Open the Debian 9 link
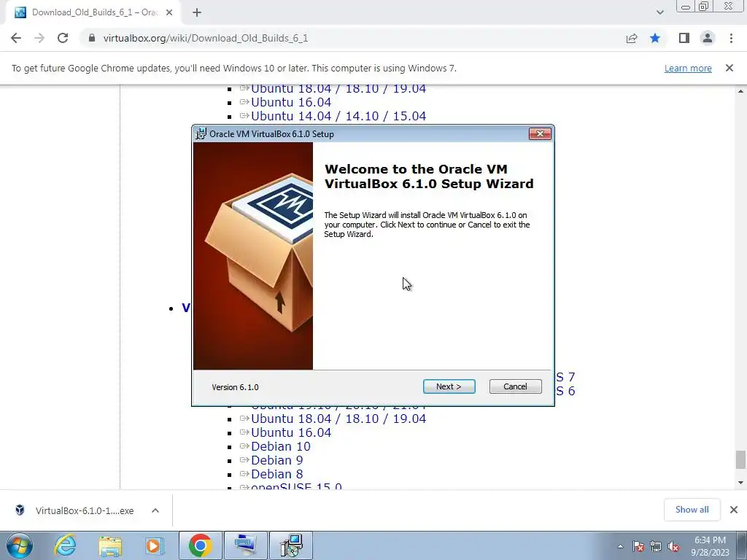 (x=276, y=460)
